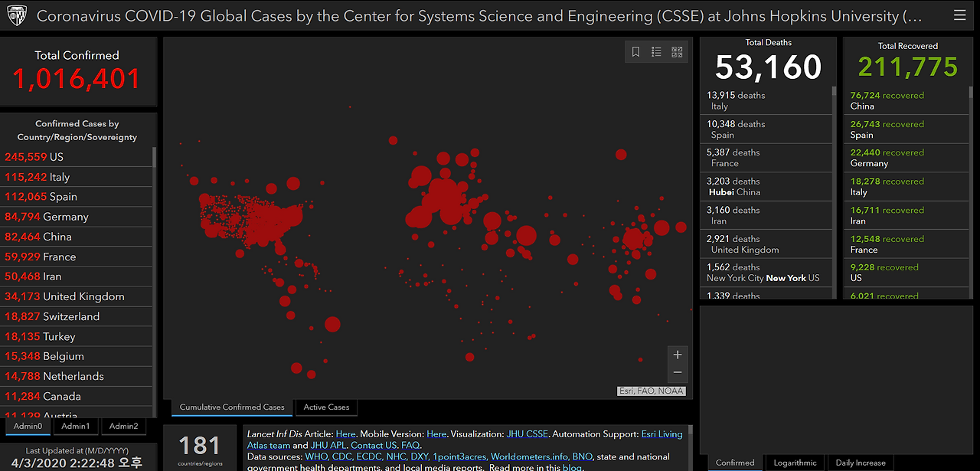Select the 15,348 Belgium row
980x471 pixels.
(x=77, y=356)
